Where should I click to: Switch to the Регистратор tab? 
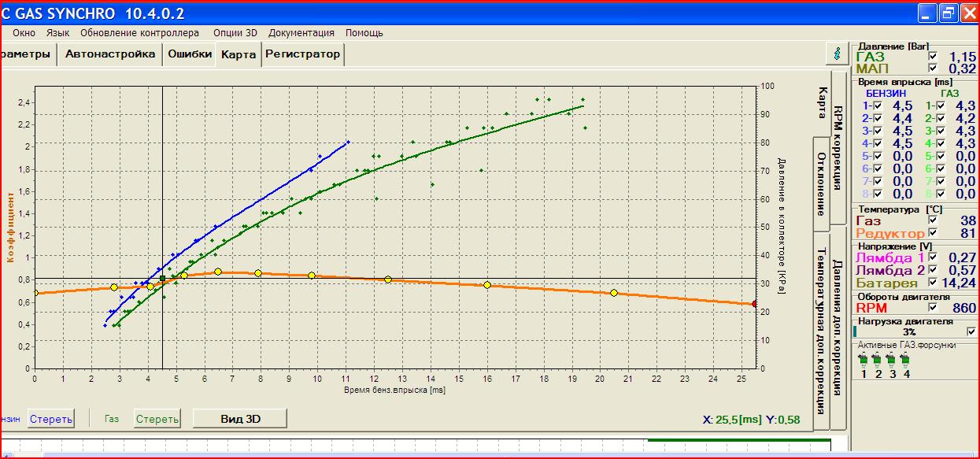point(303,54)
